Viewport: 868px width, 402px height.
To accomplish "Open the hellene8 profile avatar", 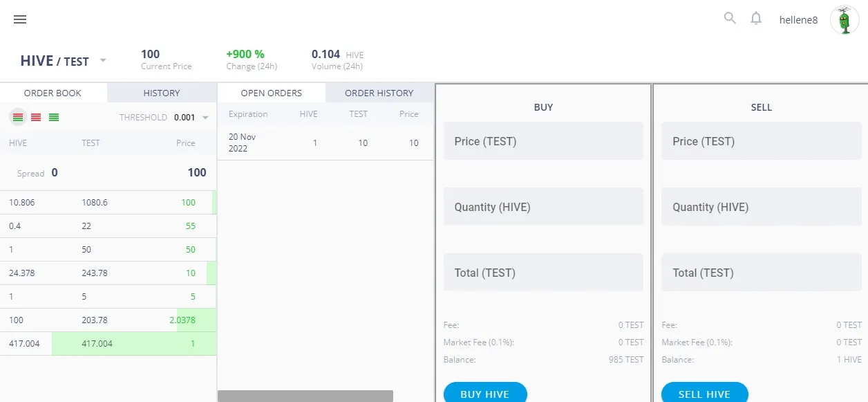I will 844,20.
